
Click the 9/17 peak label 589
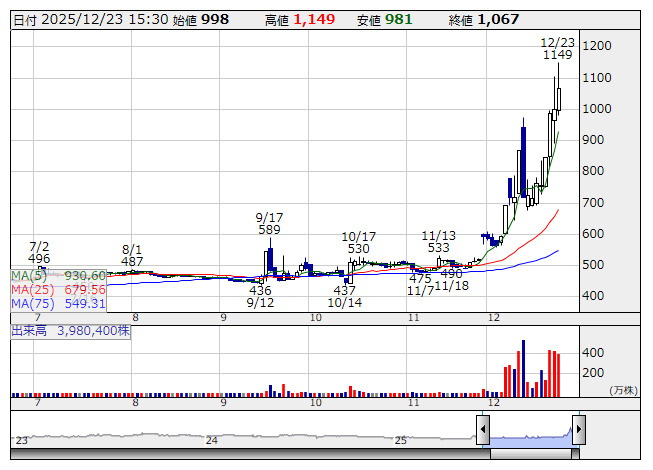(268, 230)
